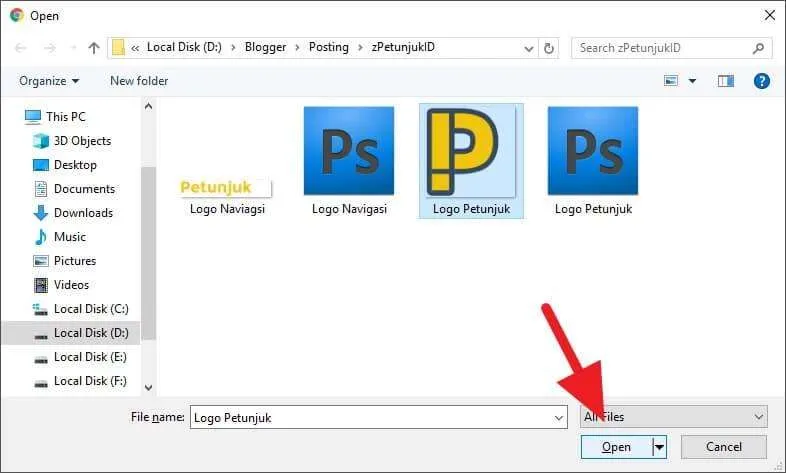Click the Forward navigation arrow
This screenshot has width=786, height=473.
[50, 48]
